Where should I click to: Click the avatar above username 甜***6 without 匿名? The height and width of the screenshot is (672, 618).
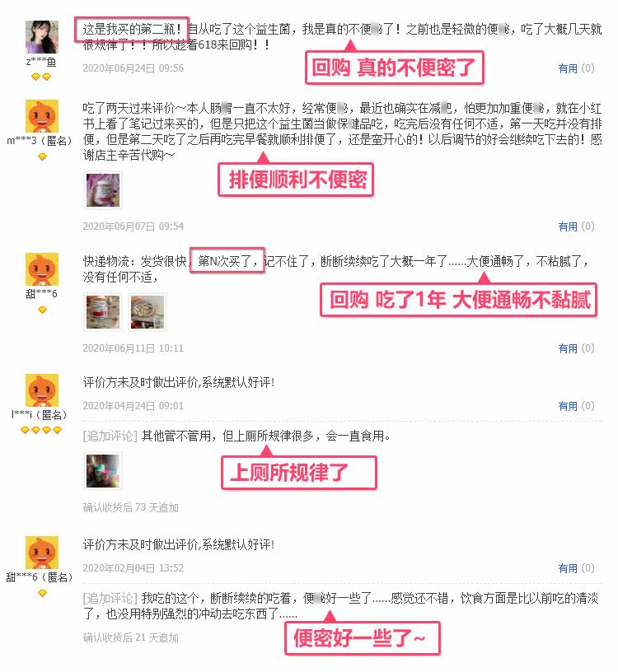[x=41, y=269]
